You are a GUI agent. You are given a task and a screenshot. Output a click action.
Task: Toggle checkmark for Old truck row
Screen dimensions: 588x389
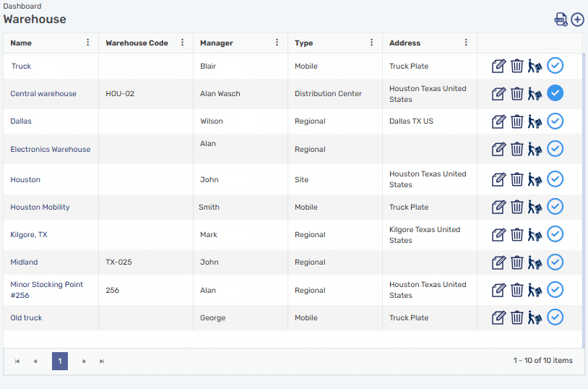tap(555, 317)
